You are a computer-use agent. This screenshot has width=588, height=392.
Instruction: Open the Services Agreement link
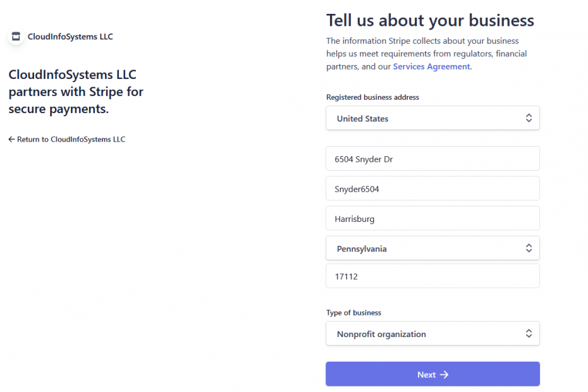[x=431, y=66]
